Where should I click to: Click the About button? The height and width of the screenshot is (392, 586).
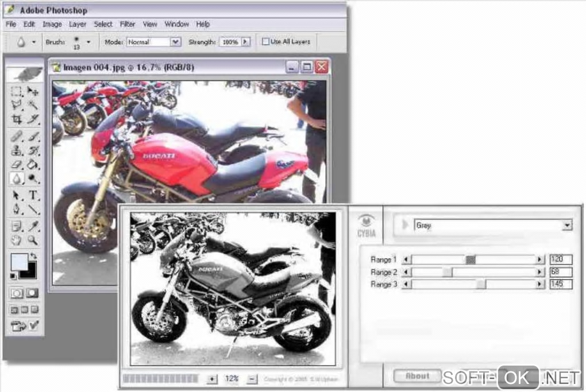point(417,376)
